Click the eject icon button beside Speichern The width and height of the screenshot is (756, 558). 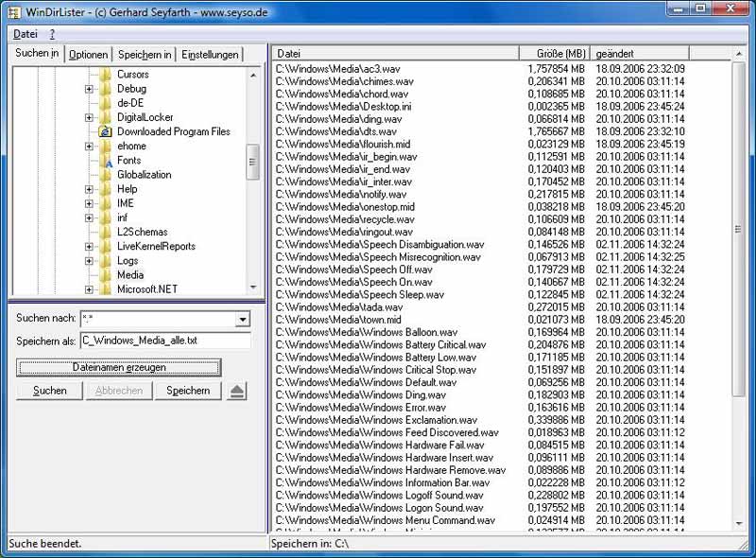pos(237,391)
